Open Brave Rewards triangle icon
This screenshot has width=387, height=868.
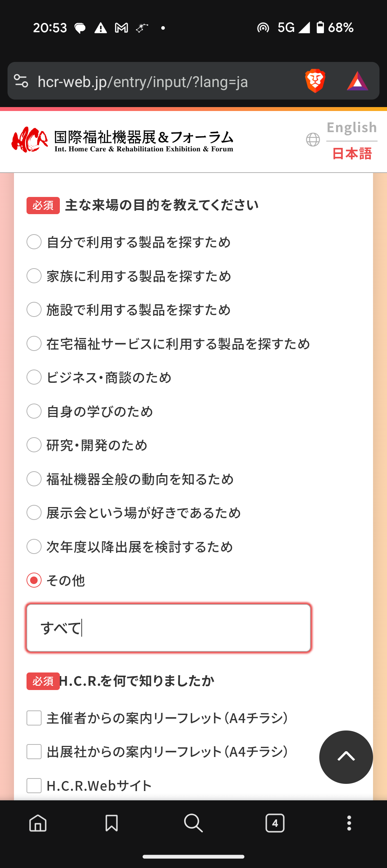tap(357, 81)
